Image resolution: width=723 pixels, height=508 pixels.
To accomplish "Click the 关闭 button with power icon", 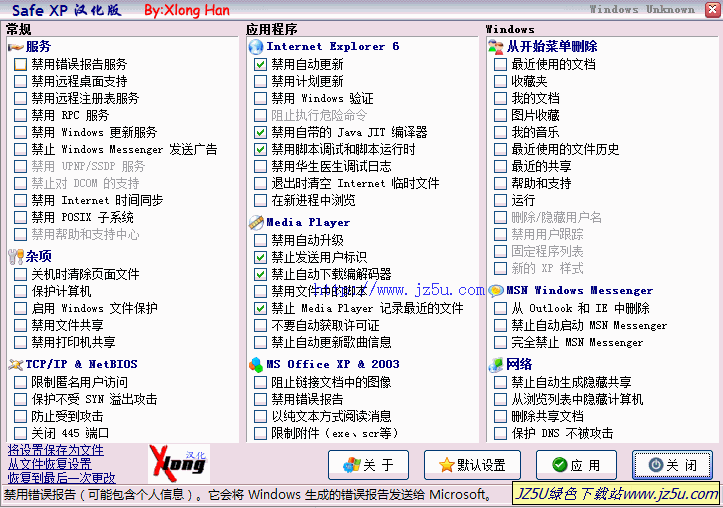I will [672, 465].
